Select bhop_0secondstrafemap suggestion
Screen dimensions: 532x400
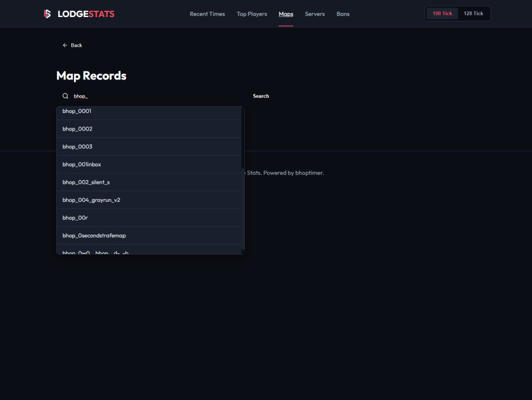pyautogui.click(x=149, y=235)
